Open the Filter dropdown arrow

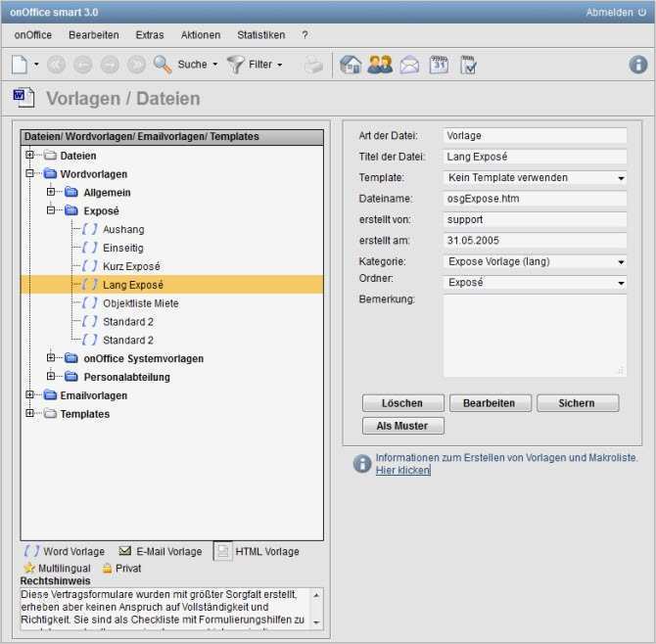[279, 65]
